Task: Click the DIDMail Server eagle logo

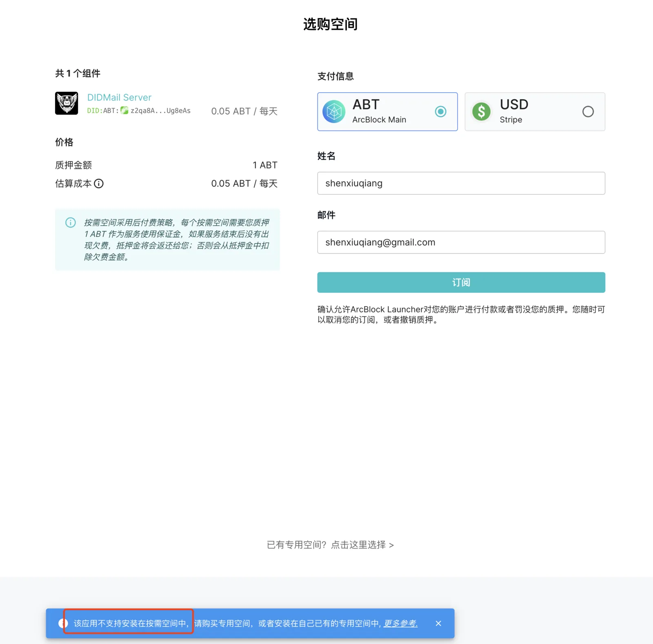Action: coord(67,103)
